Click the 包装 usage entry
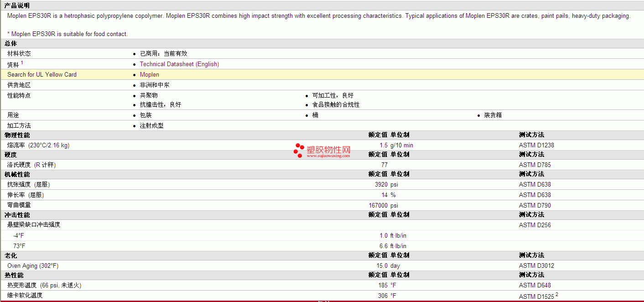 [146, 115]
